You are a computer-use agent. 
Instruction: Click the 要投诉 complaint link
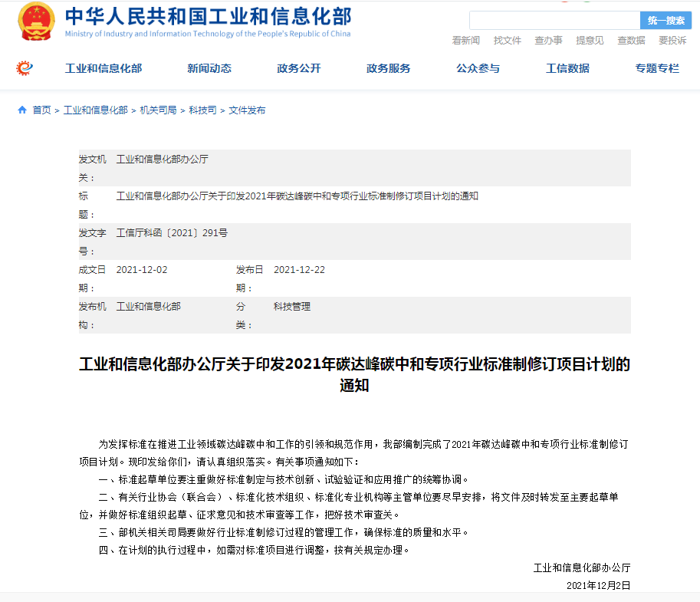coord(672,41)
